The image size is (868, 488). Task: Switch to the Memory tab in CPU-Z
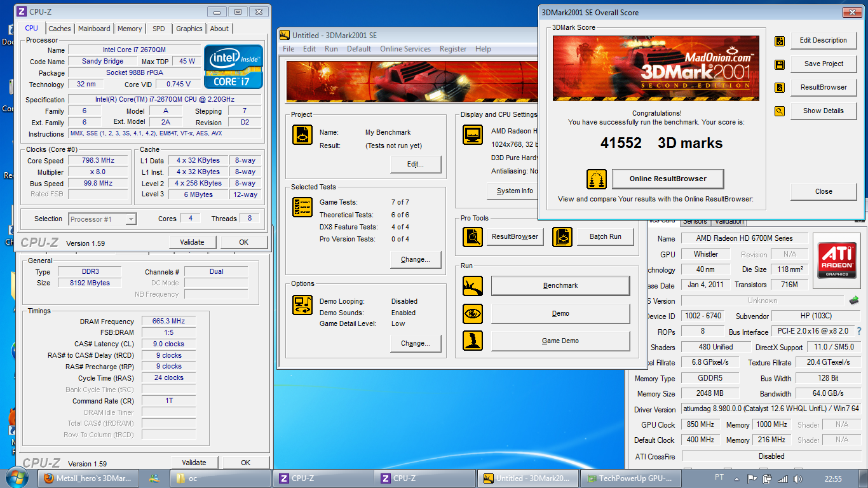click(x=130, y=29)
